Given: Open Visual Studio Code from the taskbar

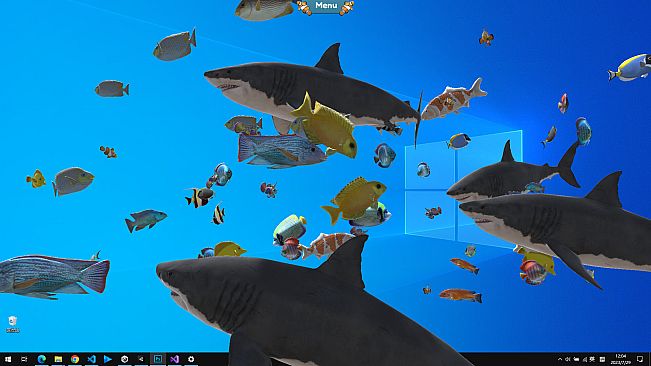Looking at the screenshot, I should (x=91, y=359).
